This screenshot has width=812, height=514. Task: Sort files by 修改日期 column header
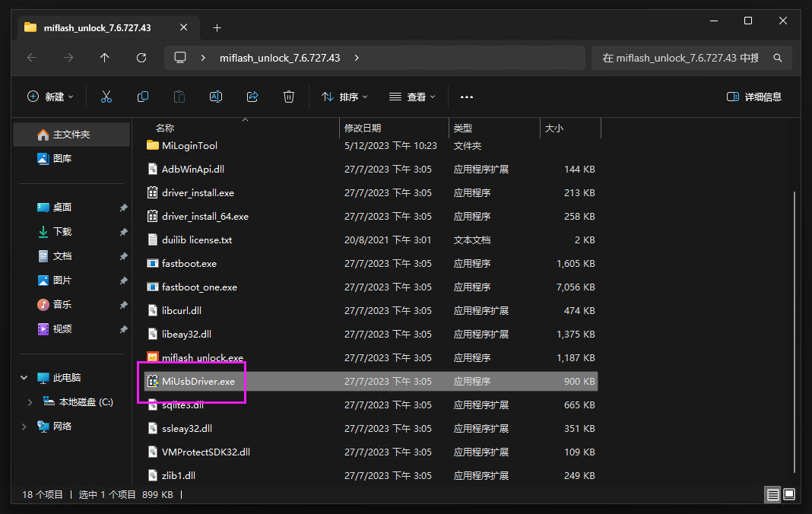pyautogui.click(x=363, y=128)
